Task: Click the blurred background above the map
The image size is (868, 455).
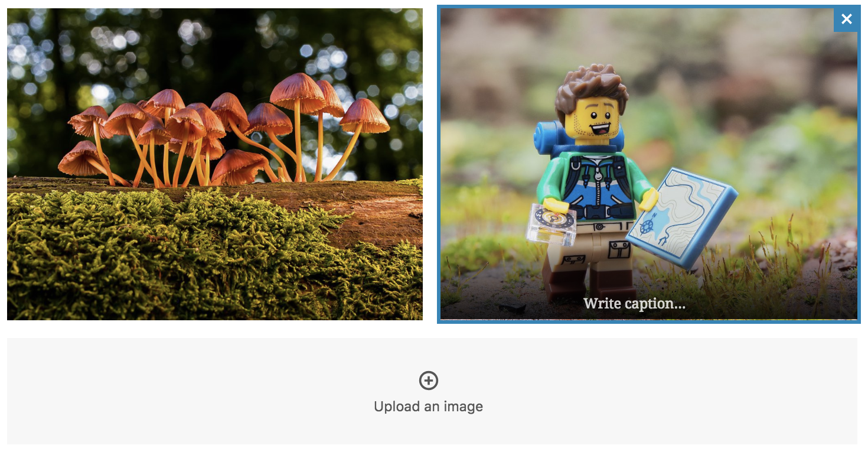Action: point(738,89)
